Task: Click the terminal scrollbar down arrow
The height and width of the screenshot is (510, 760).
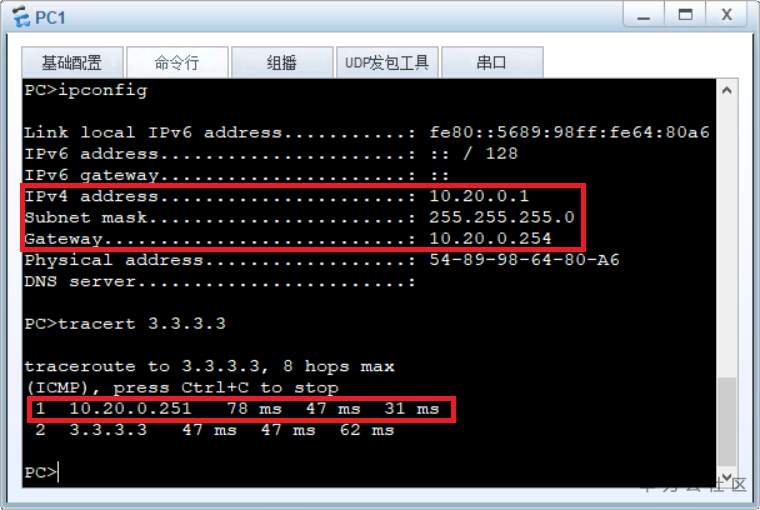Action: click(x=727, y=477)
